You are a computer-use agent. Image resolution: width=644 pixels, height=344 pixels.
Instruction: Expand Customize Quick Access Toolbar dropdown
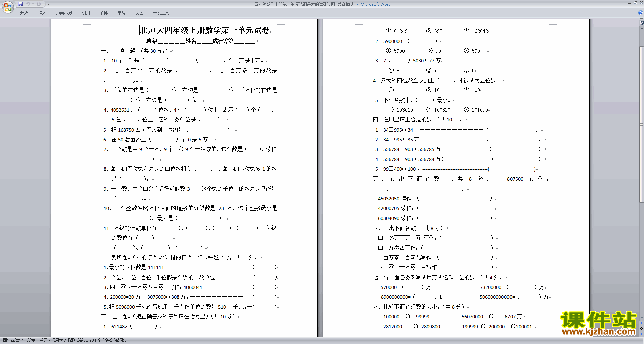click(x=48, y=4)
